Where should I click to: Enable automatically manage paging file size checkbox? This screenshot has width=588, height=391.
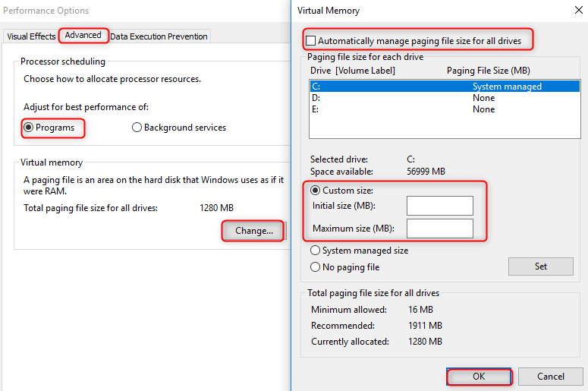pyautogui.click(x=311, y=40)
